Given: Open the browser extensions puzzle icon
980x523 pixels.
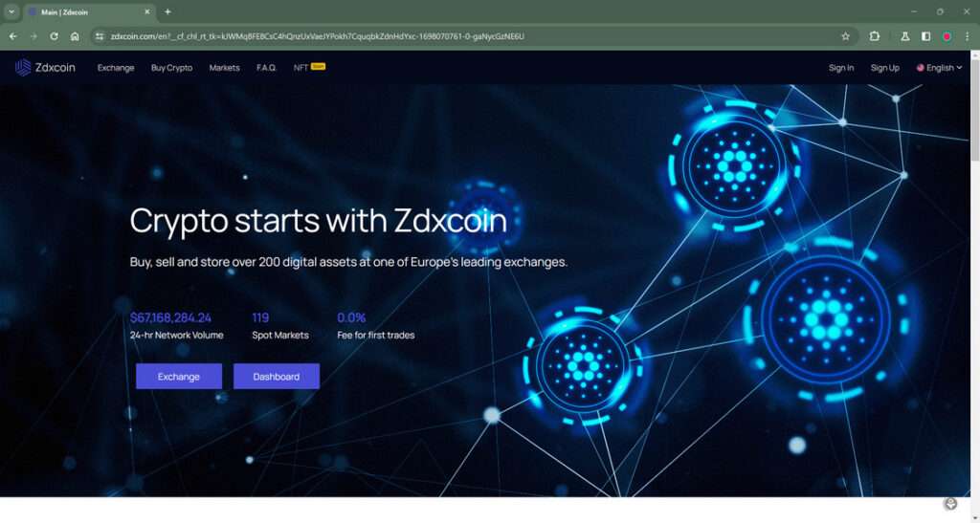Looking at the screenshot, I should [875, 36].
